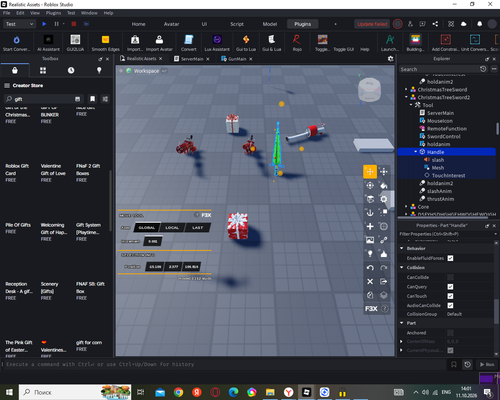
Task: Open the Toolbox Inventory tab icon
Action: [x=43, y=70]
